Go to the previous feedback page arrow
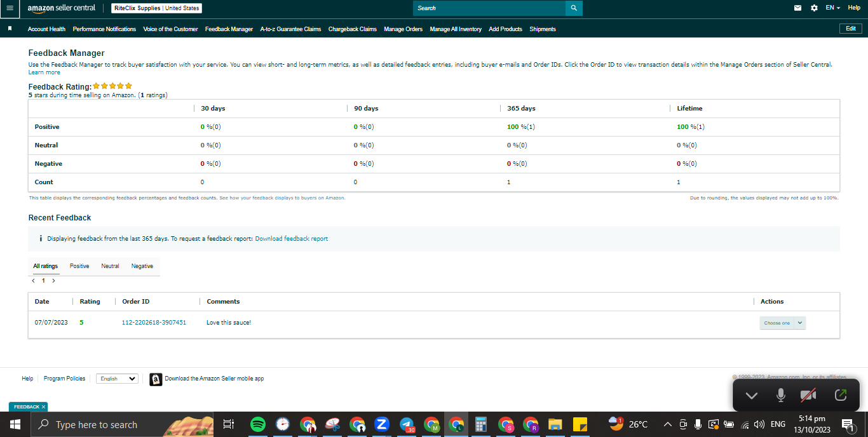Viewport: 868px width, 437px height. point(33,280)
